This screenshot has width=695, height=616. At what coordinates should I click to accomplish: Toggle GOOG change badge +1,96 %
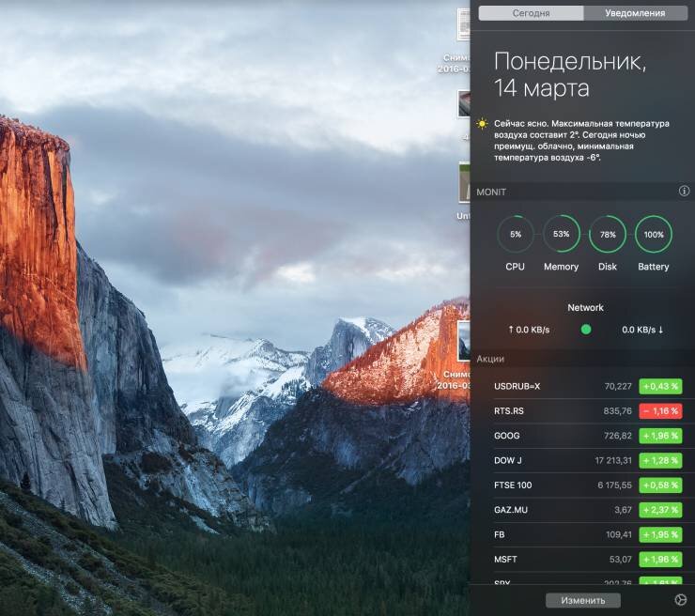(x=660, y=436)
